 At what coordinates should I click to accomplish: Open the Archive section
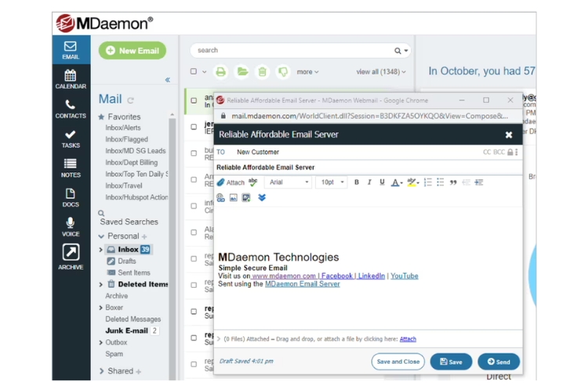coord(71,257)
